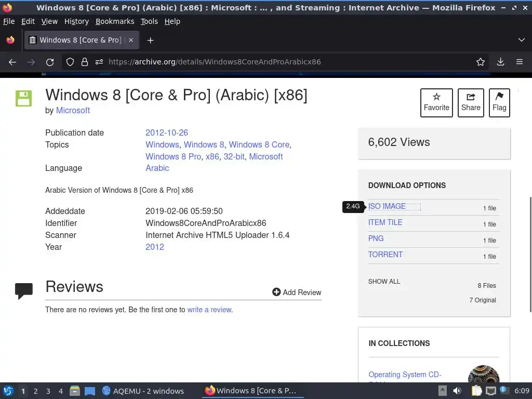Screen dimensions: 532x399
Task: Open the Microsoft topic link
Action: coord(266,156)
